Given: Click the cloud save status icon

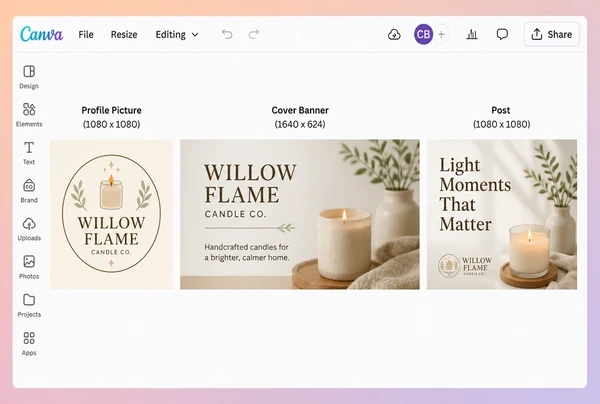Looking at the screenshot, I should click(394, 34).
